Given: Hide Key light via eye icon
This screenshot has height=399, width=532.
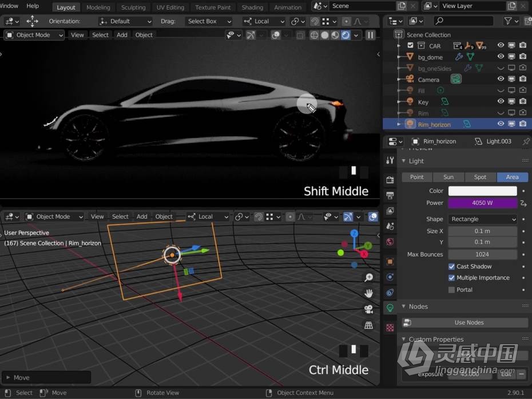Looking at the screenshot, I should coord(501,101).
